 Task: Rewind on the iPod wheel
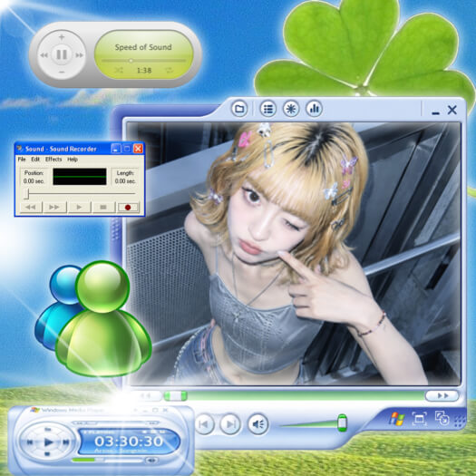click(44, 55)
